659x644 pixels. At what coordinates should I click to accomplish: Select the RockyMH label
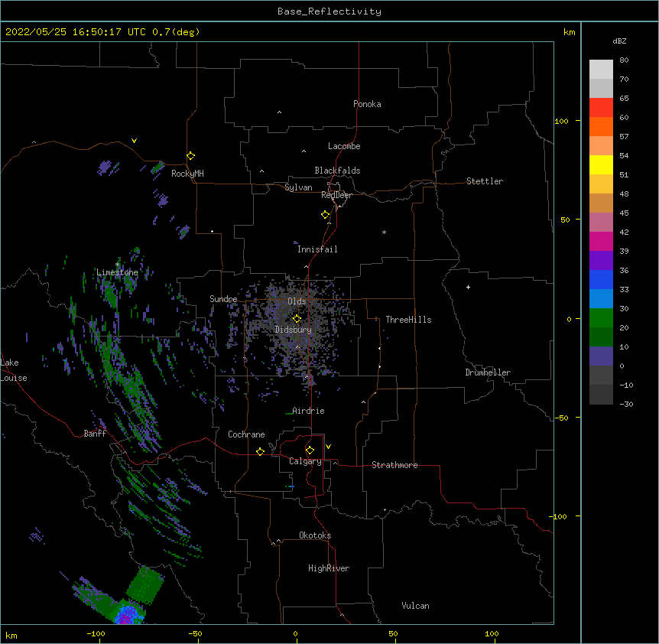point(187,174)
